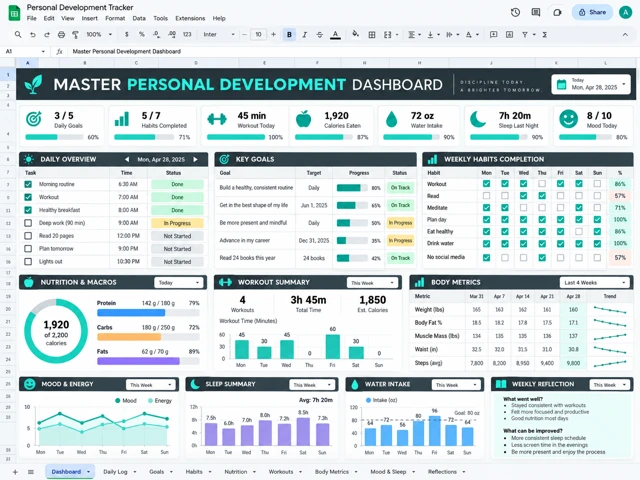Open the functions sigma icon
This screenshot has width=640, height=480.
pyautogui.click(x=544, y=35)
